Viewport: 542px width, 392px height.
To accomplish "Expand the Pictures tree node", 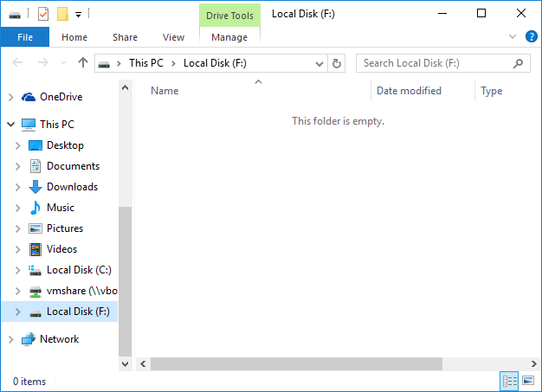I will 17,228.
